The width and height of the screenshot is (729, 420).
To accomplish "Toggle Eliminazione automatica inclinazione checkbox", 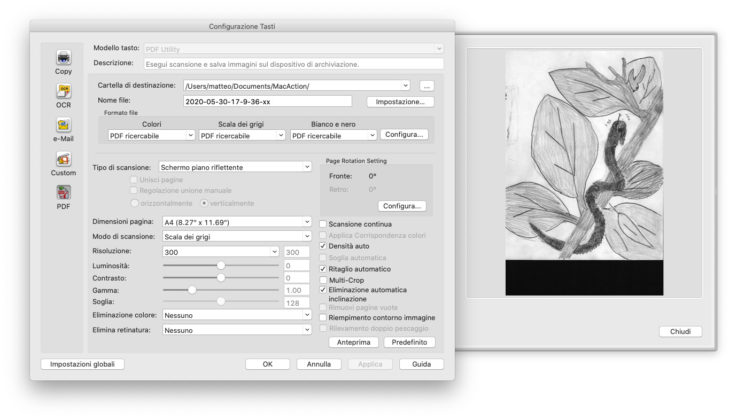I will pyautogui.click(x=323, y=290).
